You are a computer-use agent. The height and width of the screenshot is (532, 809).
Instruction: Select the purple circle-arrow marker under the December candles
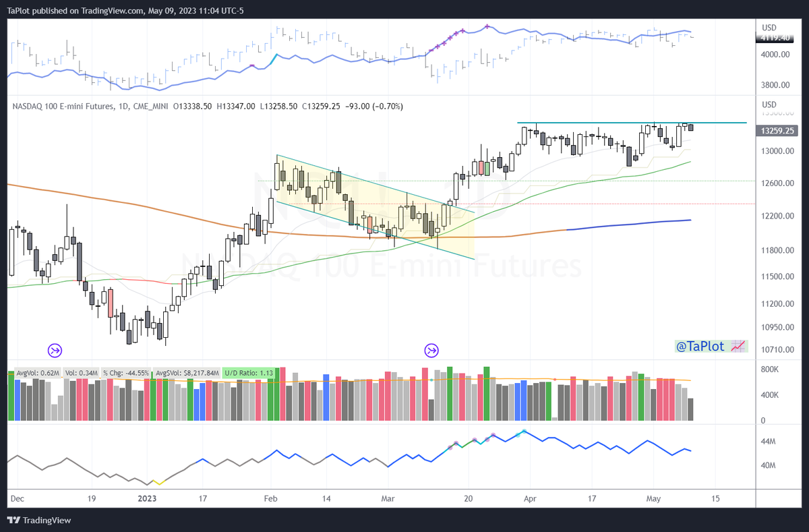[55, 350]
